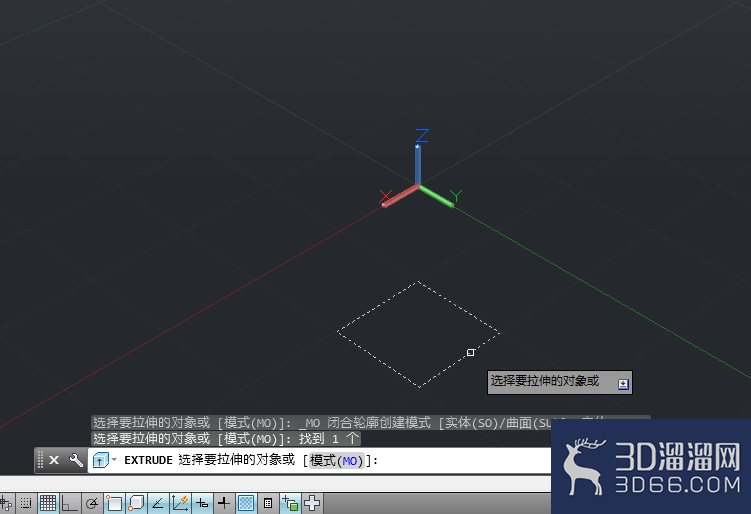The width and height of the screenshot is (751, 514).
Task: Toggle Polar Tracking icon
Action: coord(92,503)
